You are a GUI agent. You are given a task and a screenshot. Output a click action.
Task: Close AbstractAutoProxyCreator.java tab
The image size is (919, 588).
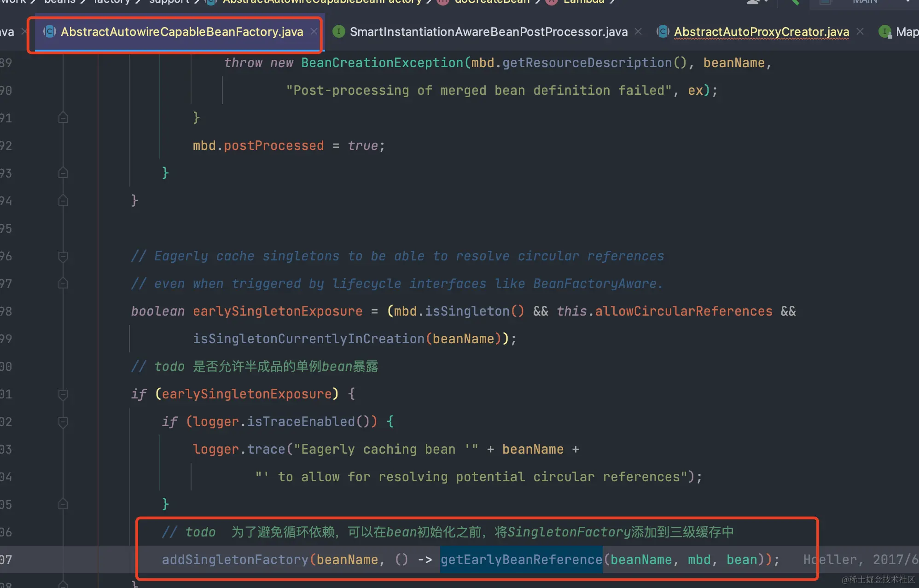[860, 32]
